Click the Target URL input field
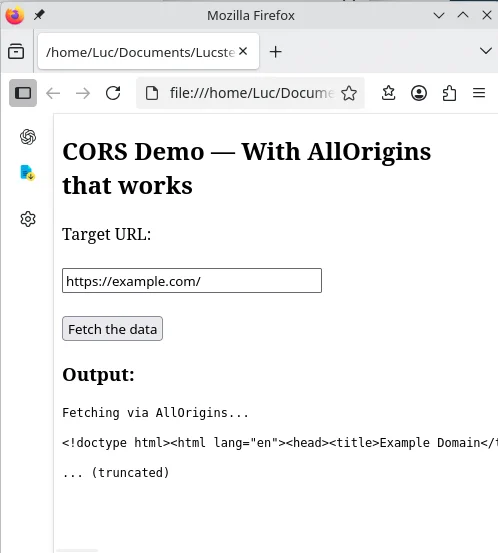Screen dimensions: 498x553 coord(192,281)
